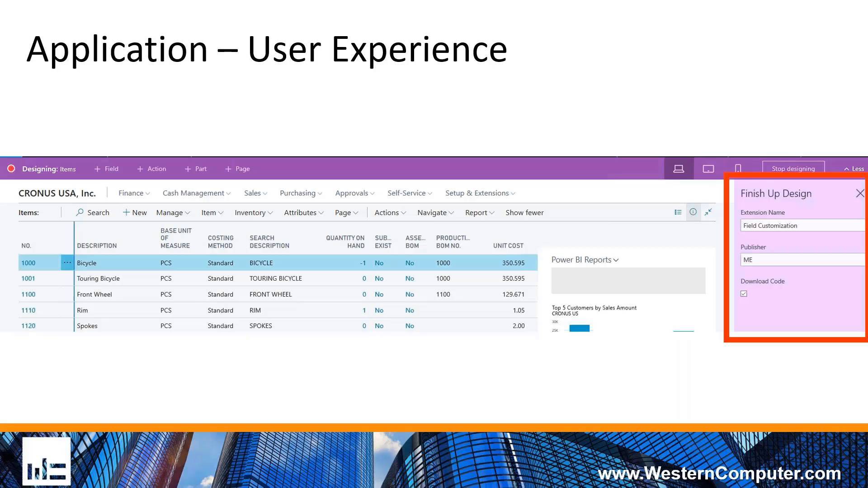Close the Finish Up Design panel
The image size is (868, 488).
pyautogui.click(x=860, y=193)
